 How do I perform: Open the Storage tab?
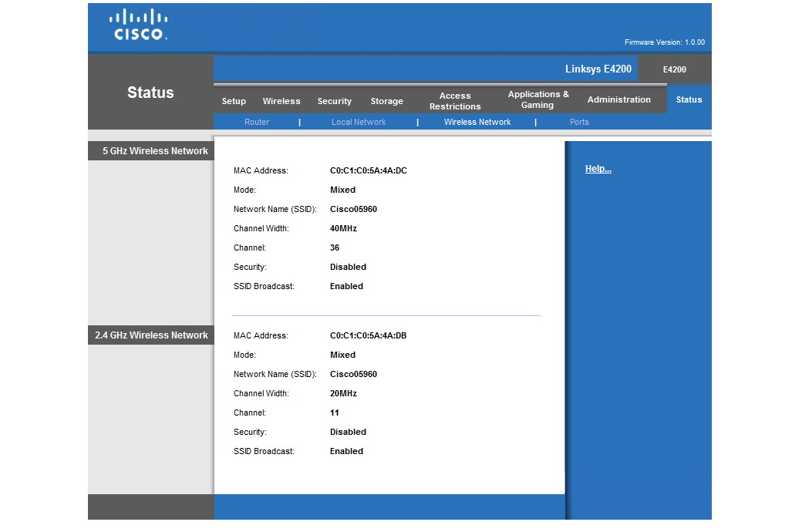click(386, 101)
